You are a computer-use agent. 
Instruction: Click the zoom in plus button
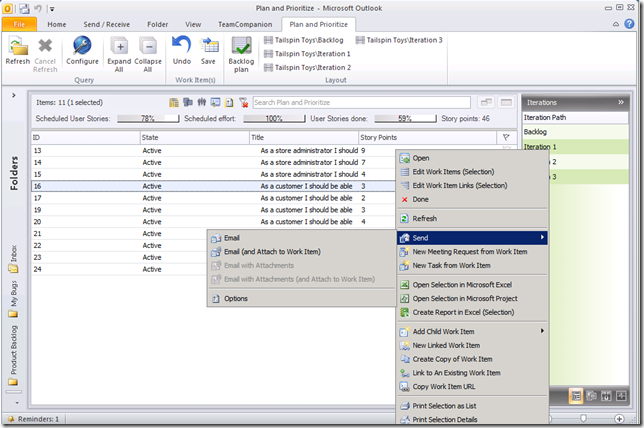[x=619, y=419]
